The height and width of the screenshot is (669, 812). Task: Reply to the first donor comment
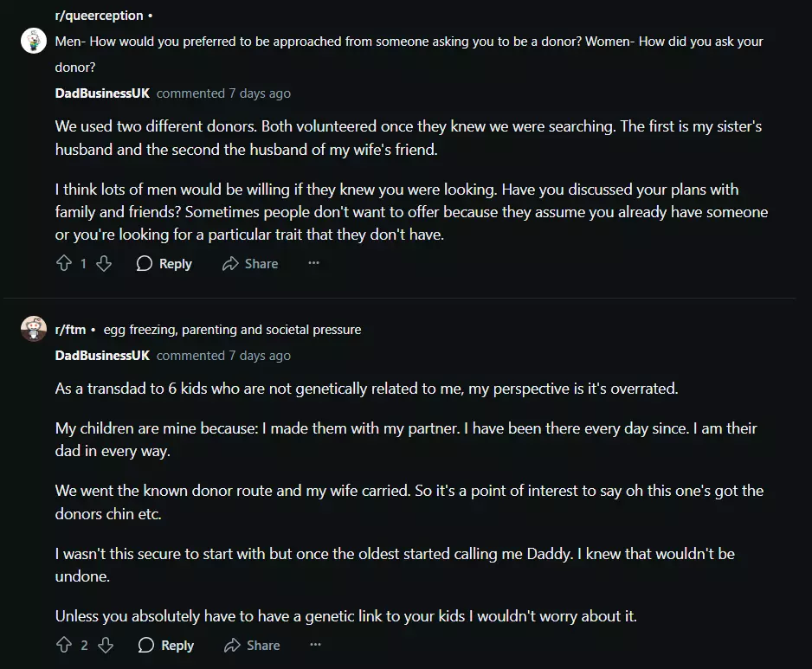pos(164,264)
